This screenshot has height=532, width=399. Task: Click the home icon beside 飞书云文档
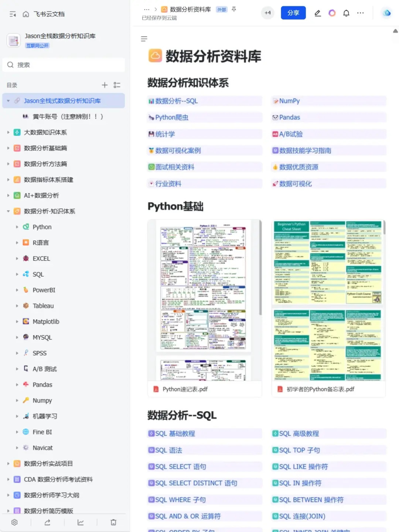(25, 14)
